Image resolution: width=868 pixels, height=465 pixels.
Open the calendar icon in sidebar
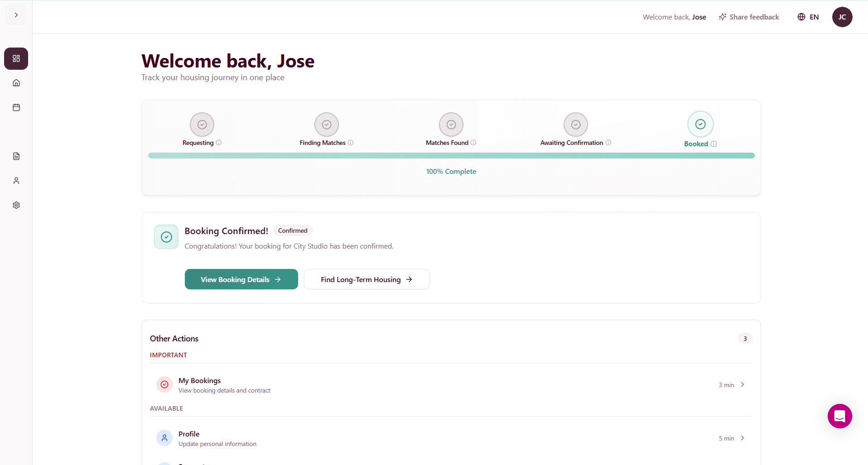pos(16,107)
